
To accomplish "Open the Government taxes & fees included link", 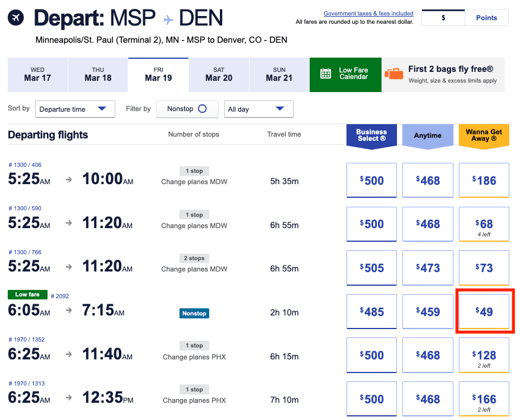I will coord(368,13).
